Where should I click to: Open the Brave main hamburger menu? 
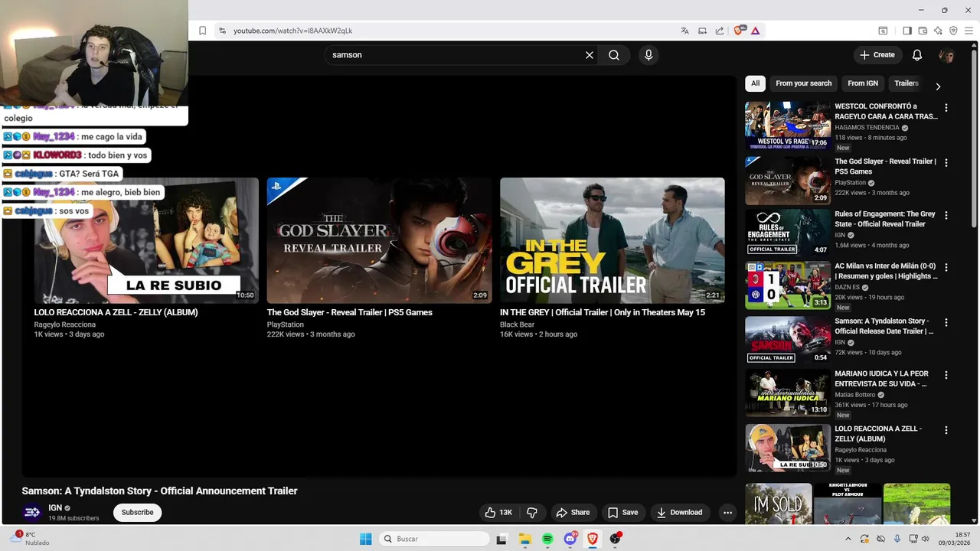click(969, 31)
